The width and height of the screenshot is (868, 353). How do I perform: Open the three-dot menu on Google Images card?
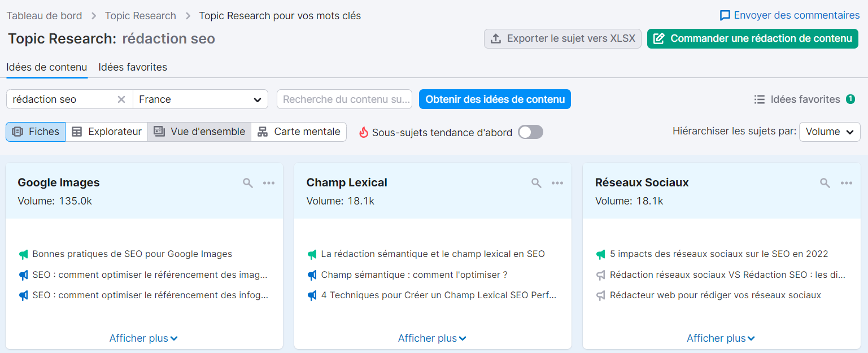[x=269, y=182]
